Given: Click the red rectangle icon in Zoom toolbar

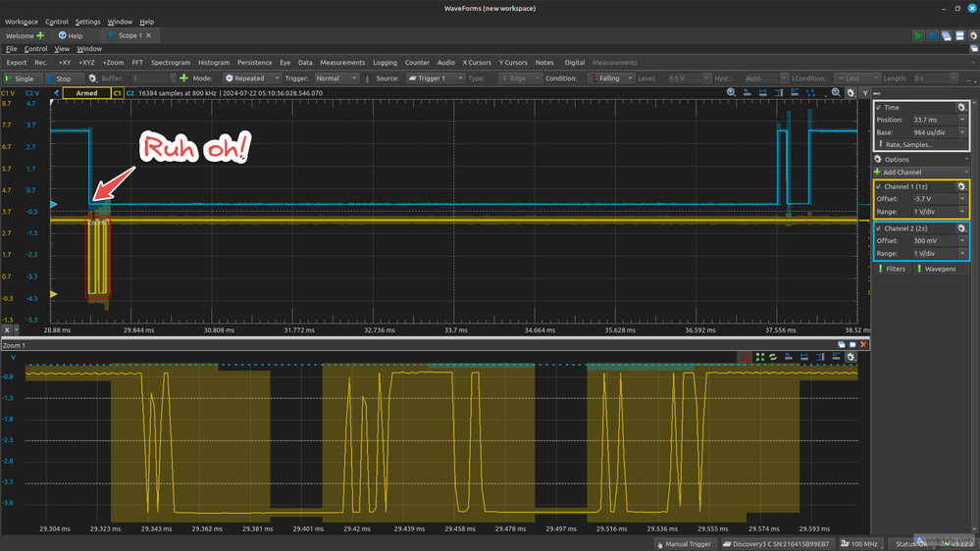Looking at the screenshot, I should [x=746, y=357].
